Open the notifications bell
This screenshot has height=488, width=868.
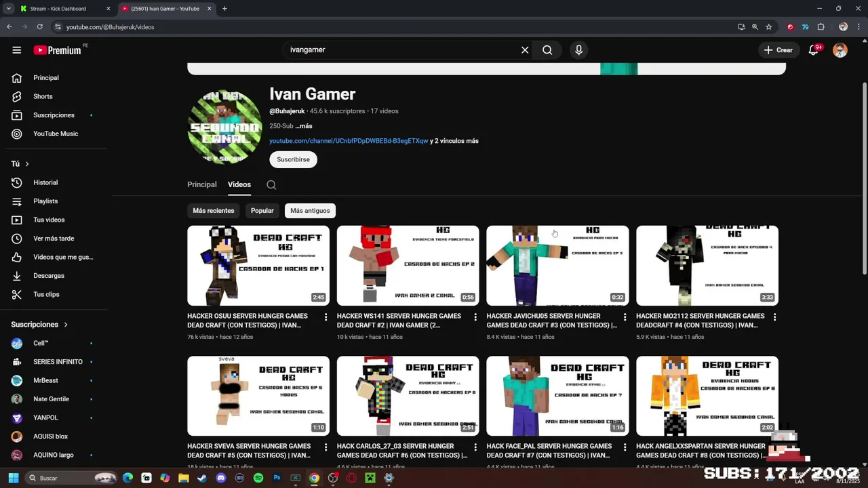(814, 50)
